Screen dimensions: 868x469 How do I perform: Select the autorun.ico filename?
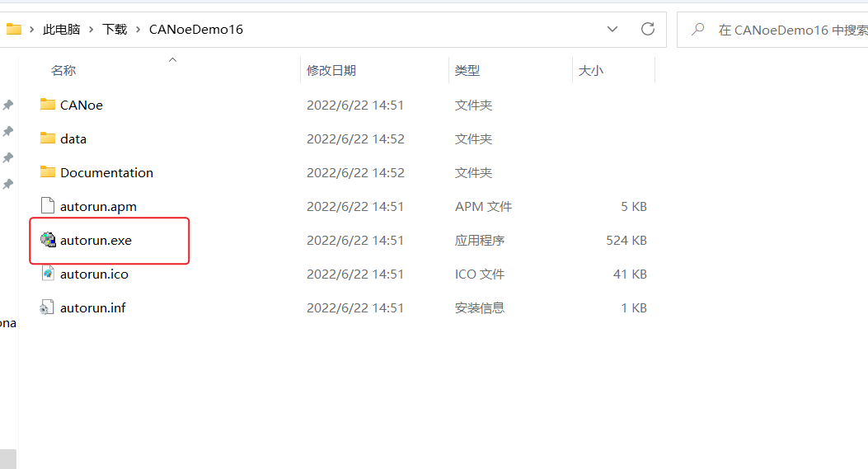pos(94,274)
